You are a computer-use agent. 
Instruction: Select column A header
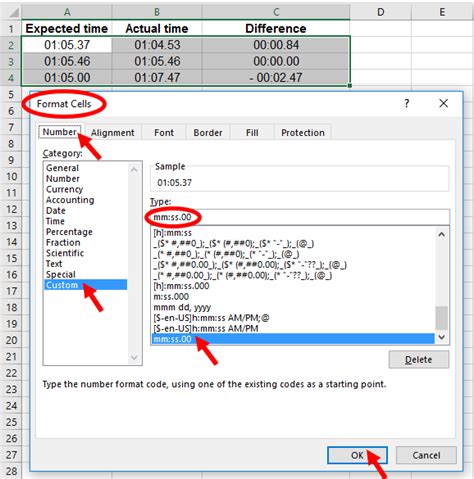coord(67,12)
